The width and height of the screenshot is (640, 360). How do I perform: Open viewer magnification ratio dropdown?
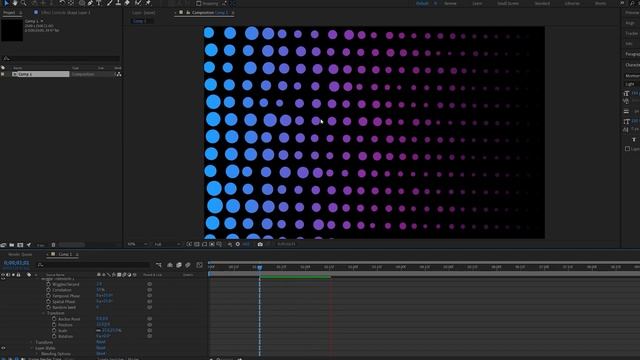[x=138, y=244]
